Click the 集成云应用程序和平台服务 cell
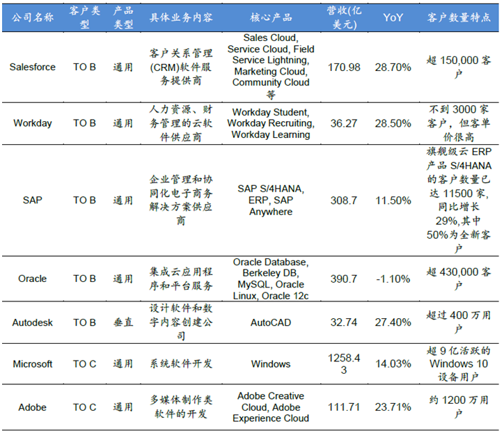 coord(181,278)
